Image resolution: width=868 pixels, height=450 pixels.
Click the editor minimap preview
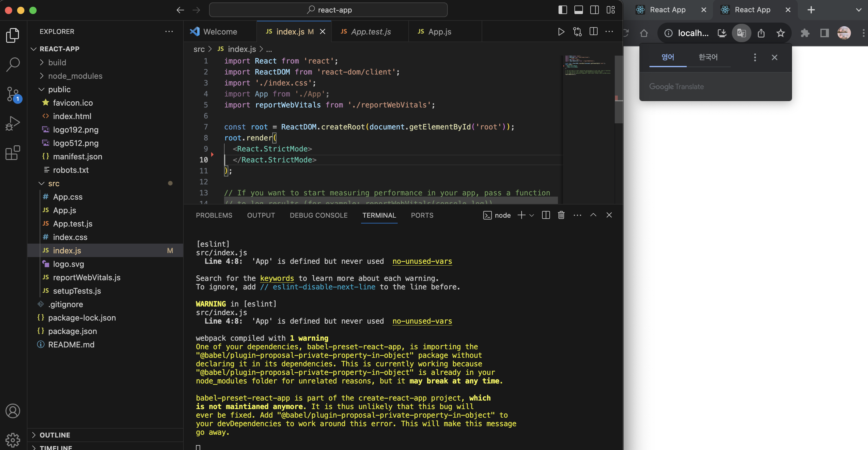tap(588, 65)
